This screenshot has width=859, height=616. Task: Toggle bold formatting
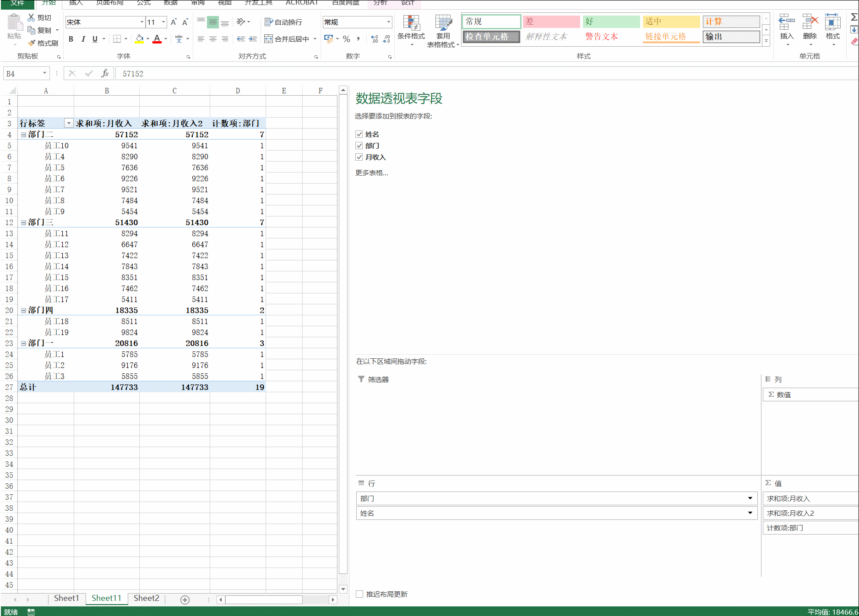(71, 39)
